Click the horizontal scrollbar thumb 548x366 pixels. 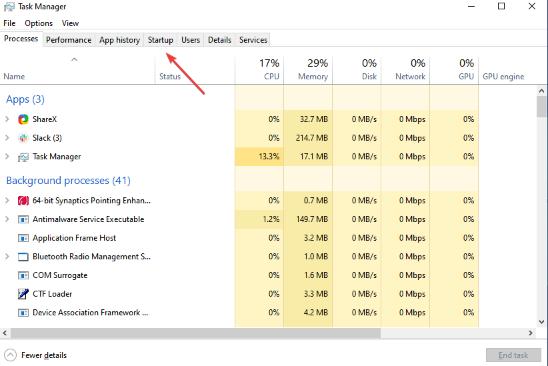195,333
